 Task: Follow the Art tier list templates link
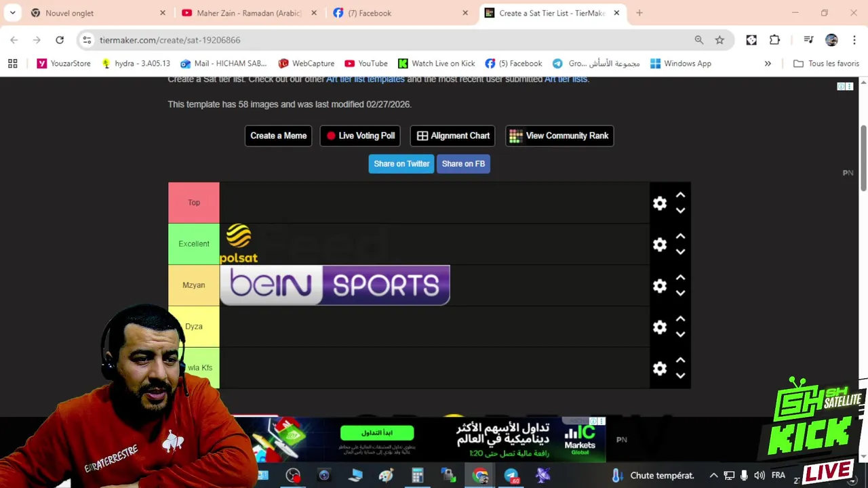pos(365,79)
